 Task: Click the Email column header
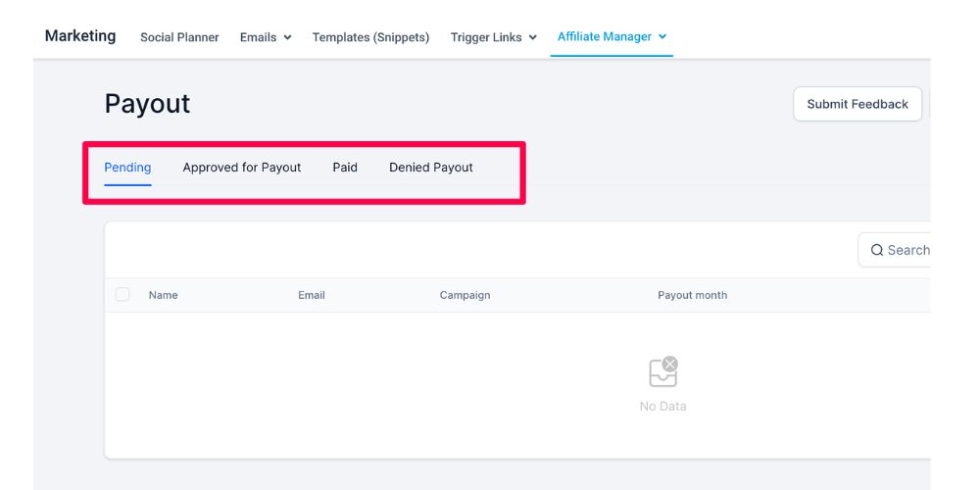(312, 295)
